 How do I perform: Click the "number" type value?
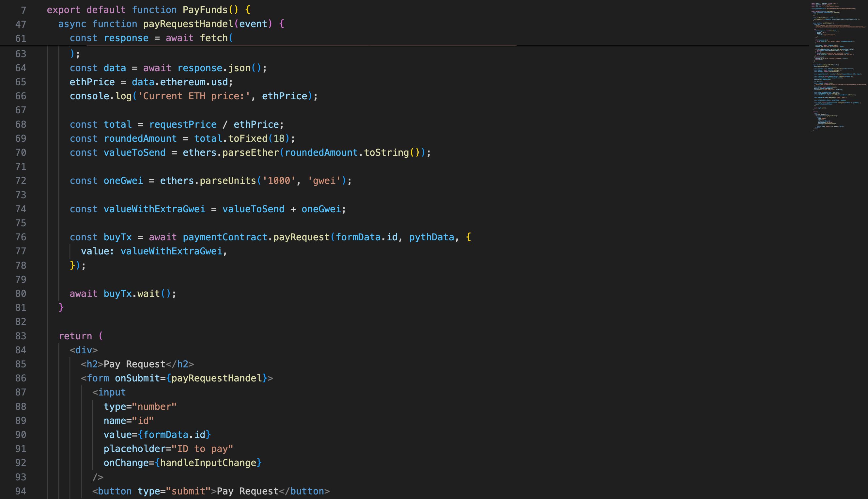pyautogui.click(x=154, y=407)
